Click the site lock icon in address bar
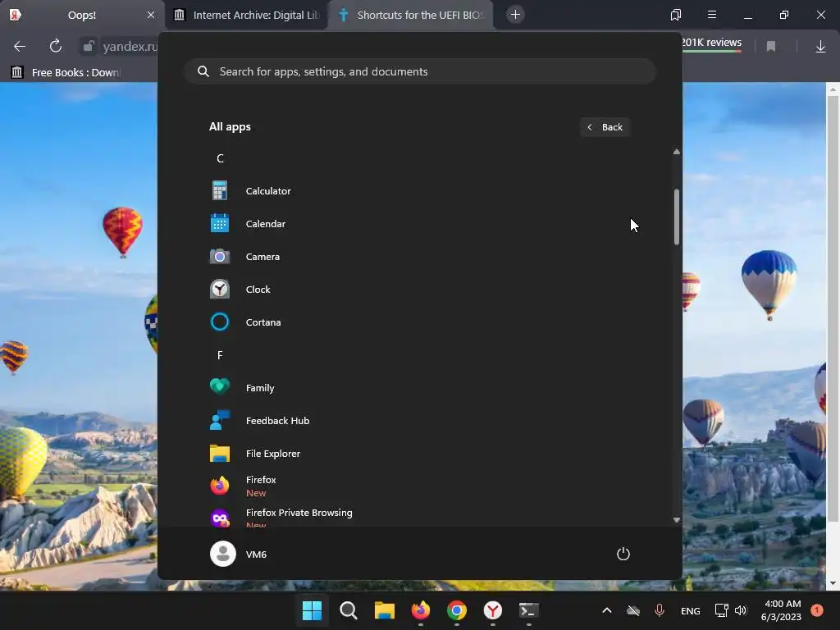Image resolution: width=840 pixels, height=630 pixels. click(x=88, y=47)
